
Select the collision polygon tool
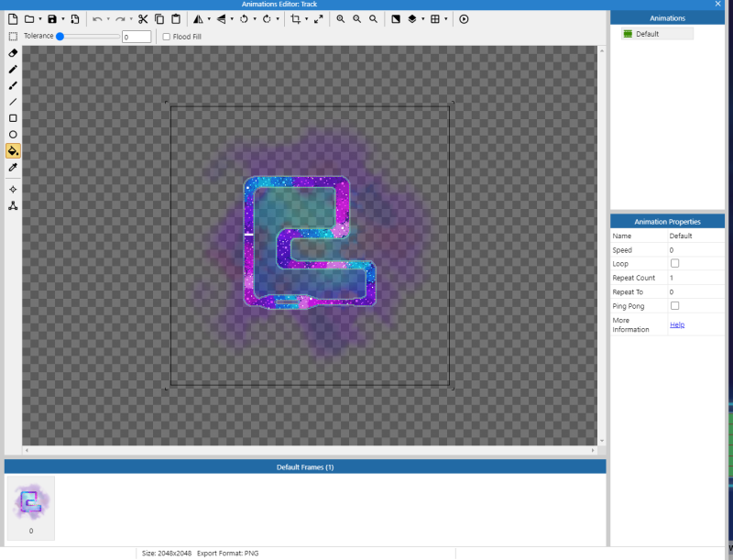point(13,205)
